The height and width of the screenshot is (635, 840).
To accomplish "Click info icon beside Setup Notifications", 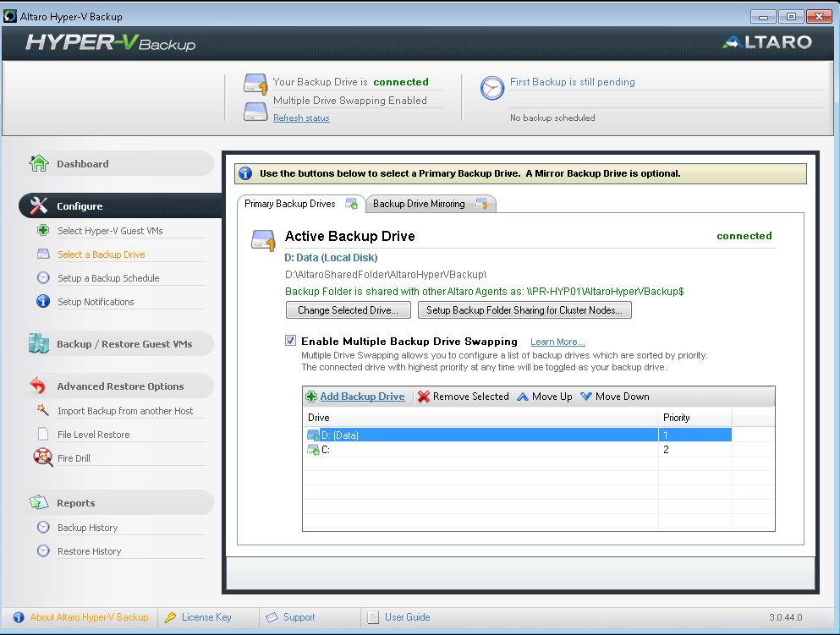I will 43,301.
